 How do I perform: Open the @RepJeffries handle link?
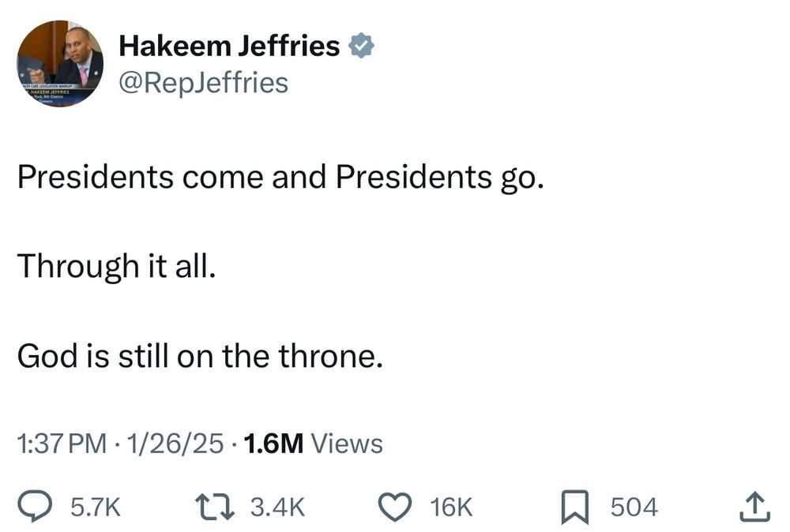point(203,82)
